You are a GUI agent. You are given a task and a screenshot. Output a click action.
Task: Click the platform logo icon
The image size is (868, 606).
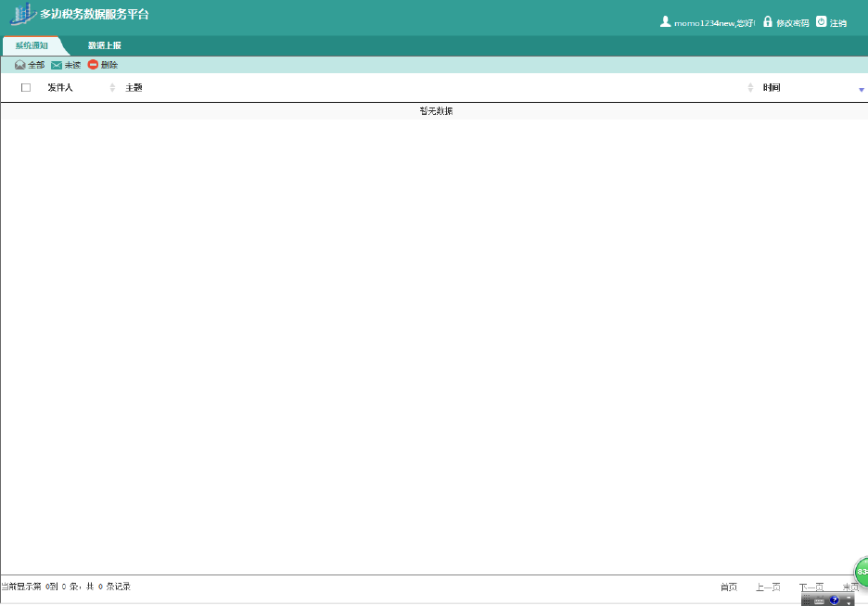pyautogui.click(x=22, y=14)
